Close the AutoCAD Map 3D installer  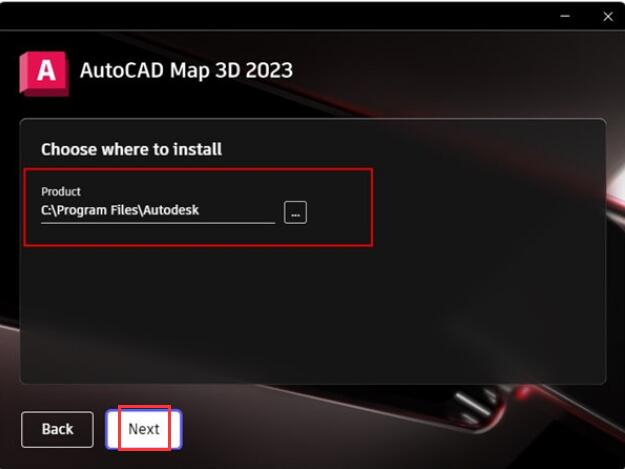[x=608, y=16]
